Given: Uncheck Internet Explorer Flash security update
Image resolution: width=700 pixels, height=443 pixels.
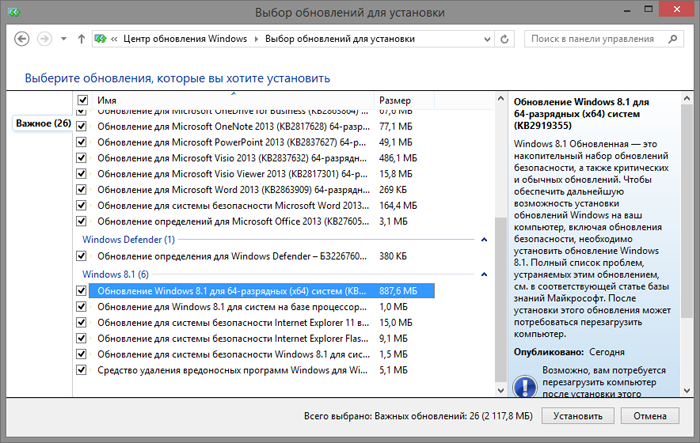Looking at the screenshot, I should tap(81, 339).
